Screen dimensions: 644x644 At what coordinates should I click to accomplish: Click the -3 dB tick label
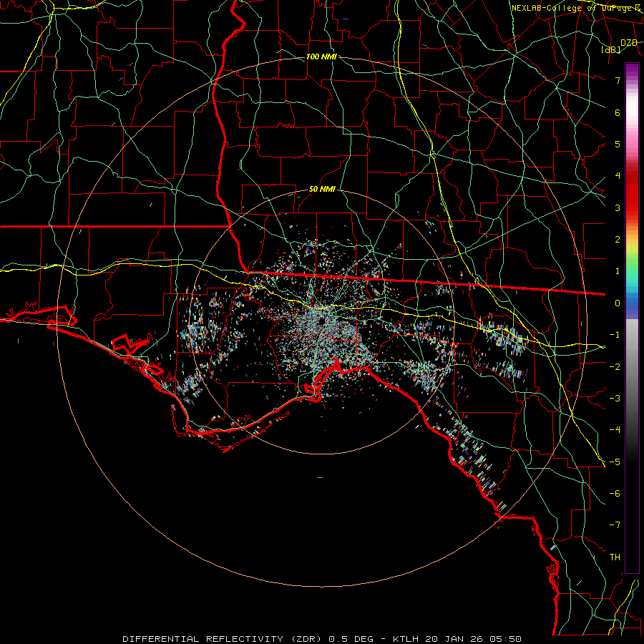pos(615,399)
